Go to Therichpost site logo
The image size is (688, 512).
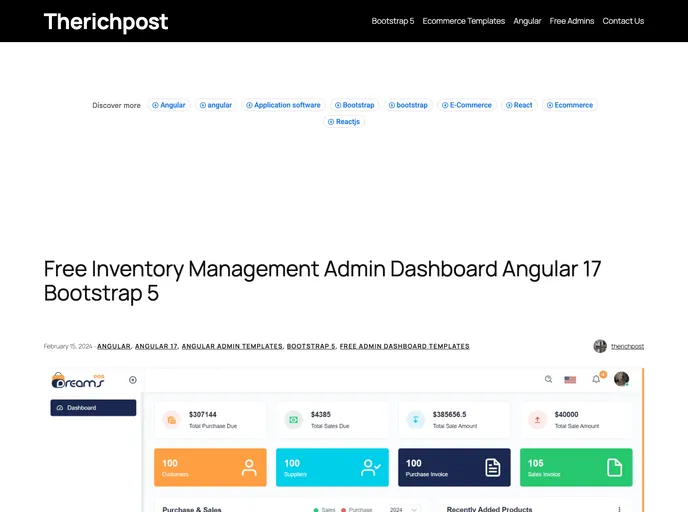pyautogui.click(x=106, y=21)
